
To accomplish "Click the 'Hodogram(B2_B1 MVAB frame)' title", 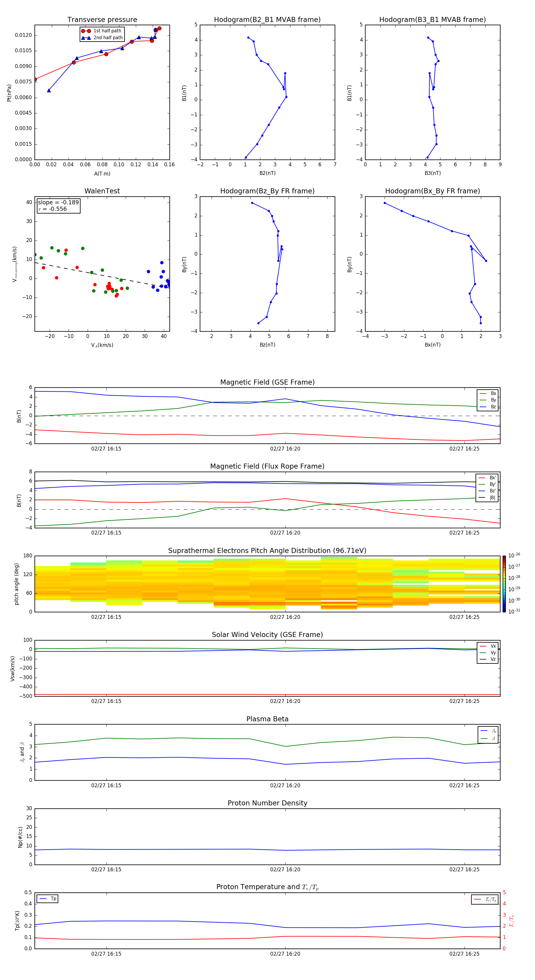I will click(x=267, y=20).
